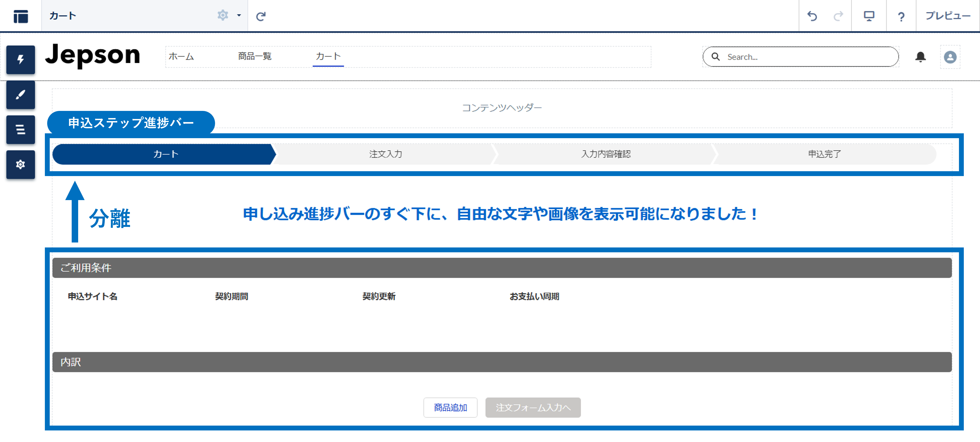Click the Search input field
The width and height of the screenshot is (980, 442).
coord(801,57)
